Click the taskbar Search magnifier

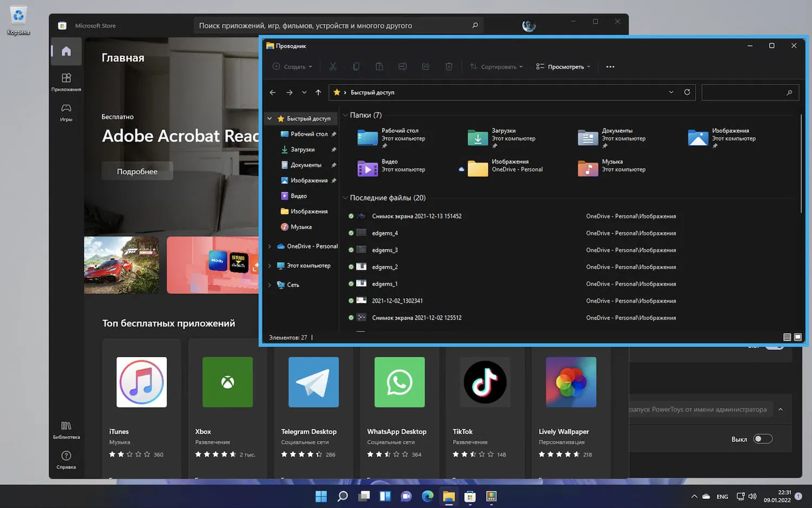342,496
